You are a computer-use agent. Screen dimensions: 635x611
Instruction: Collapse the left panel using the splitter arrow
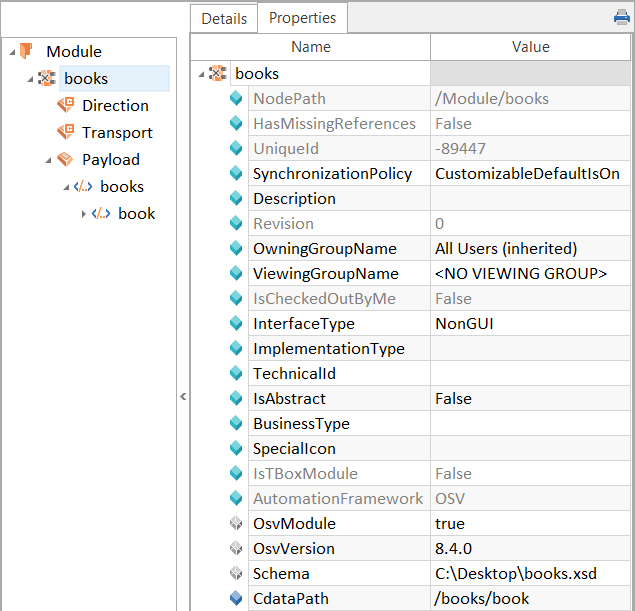click(183, 397)
